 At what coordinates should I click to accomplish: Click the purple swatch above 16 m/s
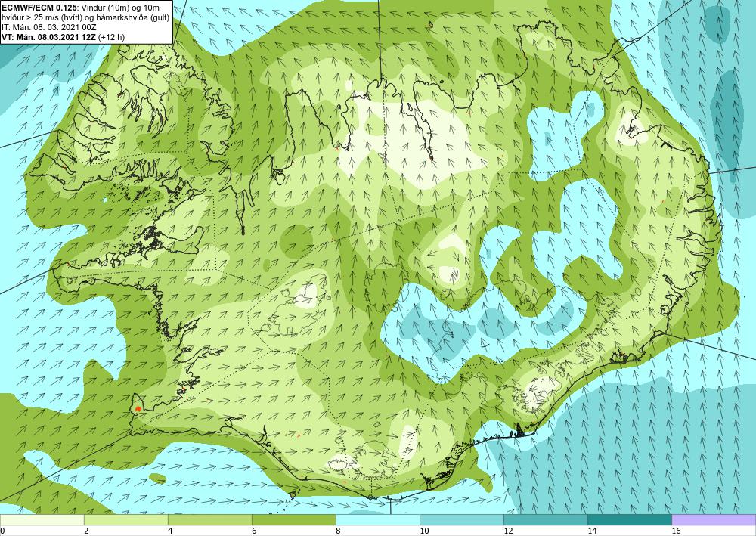714,519
